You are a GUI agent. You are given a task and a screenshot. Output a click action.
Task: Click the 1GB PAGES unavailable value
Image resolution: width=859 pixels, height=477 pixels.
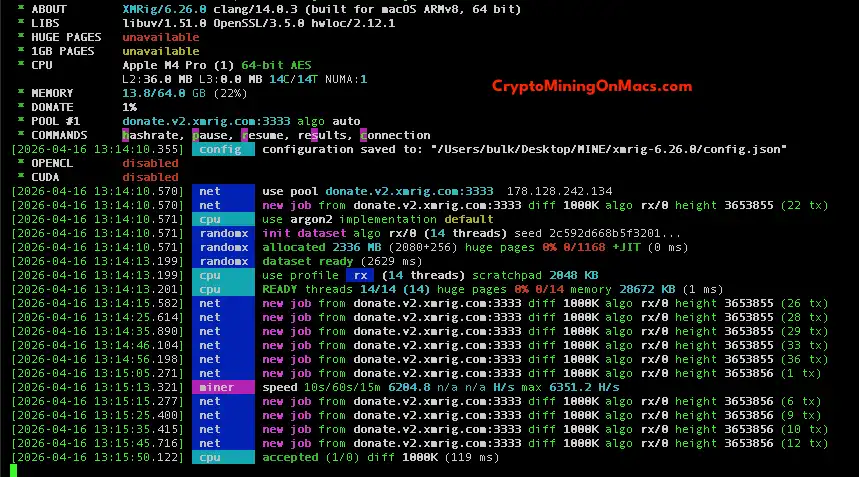click(161, 51)
